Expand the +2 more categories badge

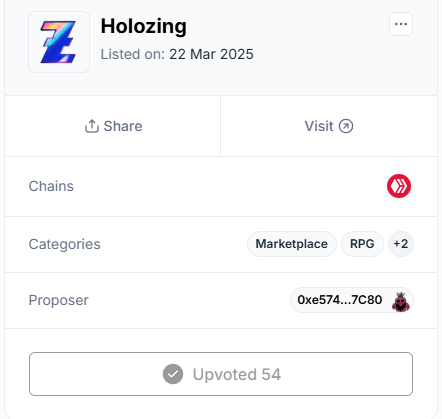[401, 244]
